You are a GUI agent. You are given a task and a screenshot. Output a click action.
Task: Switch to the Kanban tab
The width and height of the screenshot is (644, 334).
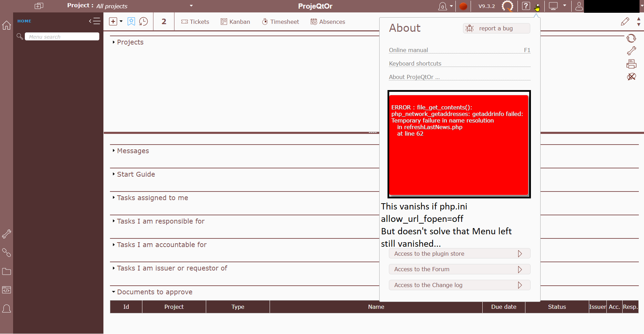point(235,22)
